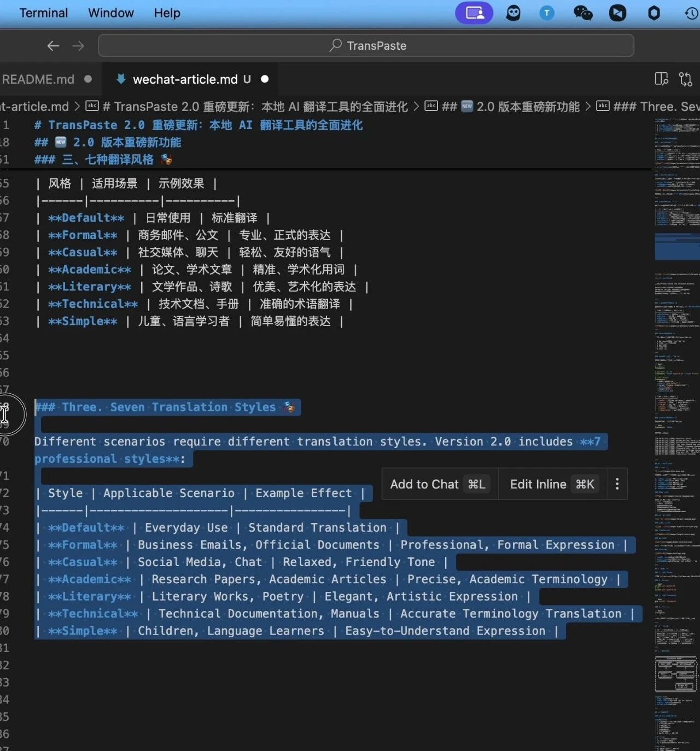The height and width of the screenshot is (751, 700).
Task: Click the magnifier icon in the search box
Action: click(335, 45)
